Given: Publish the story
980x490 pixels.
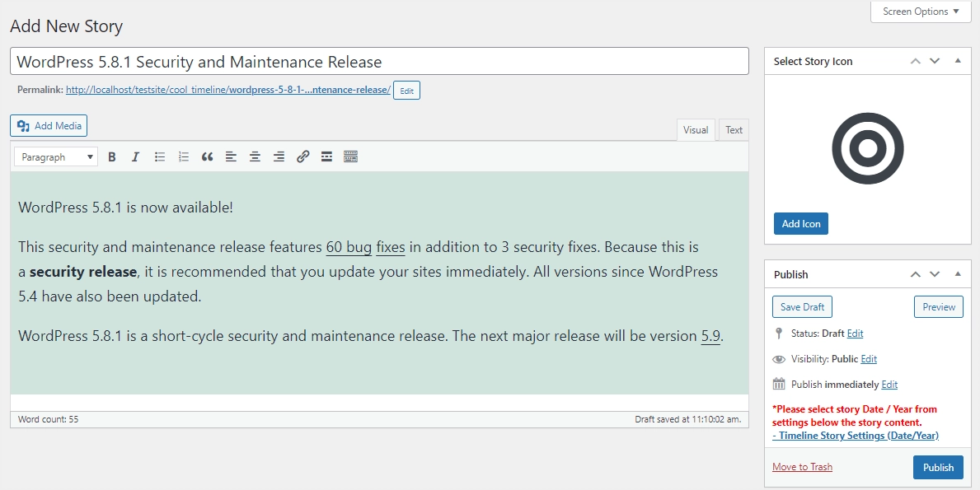Looking at the screenshot, I should pyautogui.click(x=938, y=467).
